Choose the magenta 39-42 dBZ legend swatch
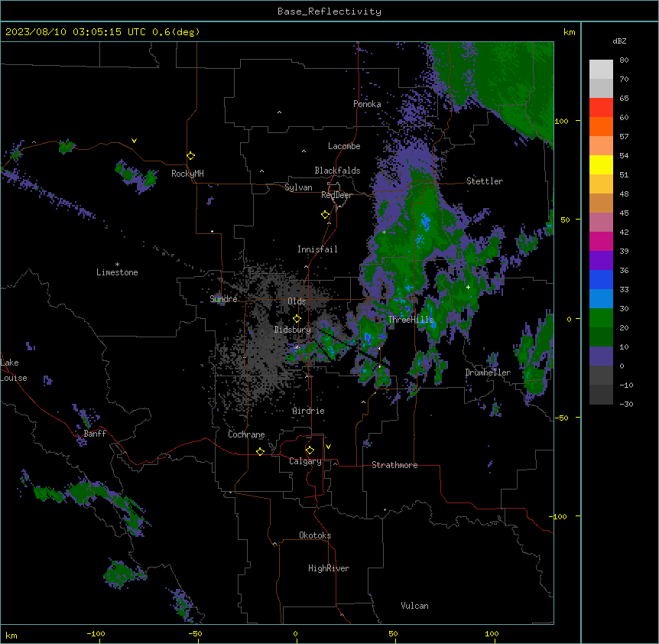 pos(601,241)
